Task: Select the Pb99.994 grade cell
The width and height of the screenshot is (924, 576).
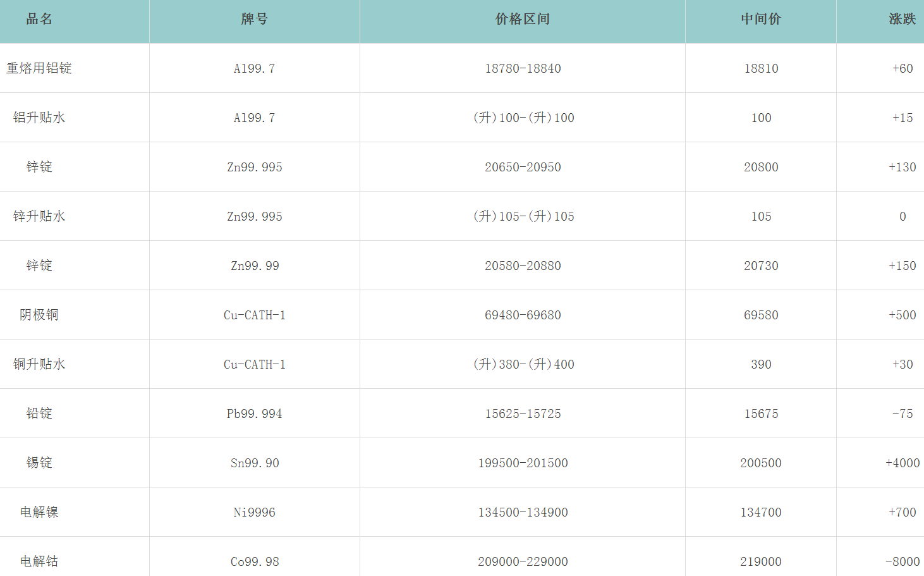Action: [255, 414]
